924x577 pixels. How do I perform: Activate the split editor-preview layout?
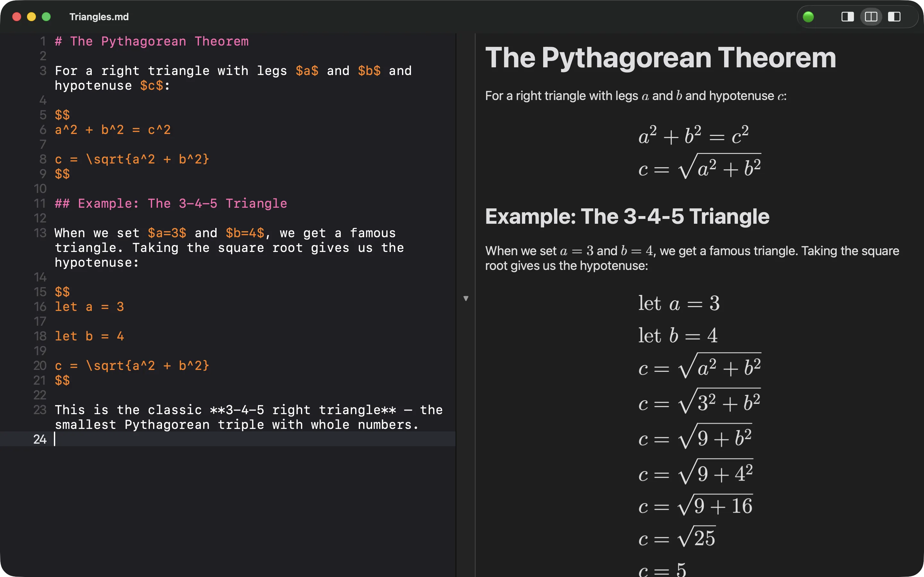tap(871, 16)
